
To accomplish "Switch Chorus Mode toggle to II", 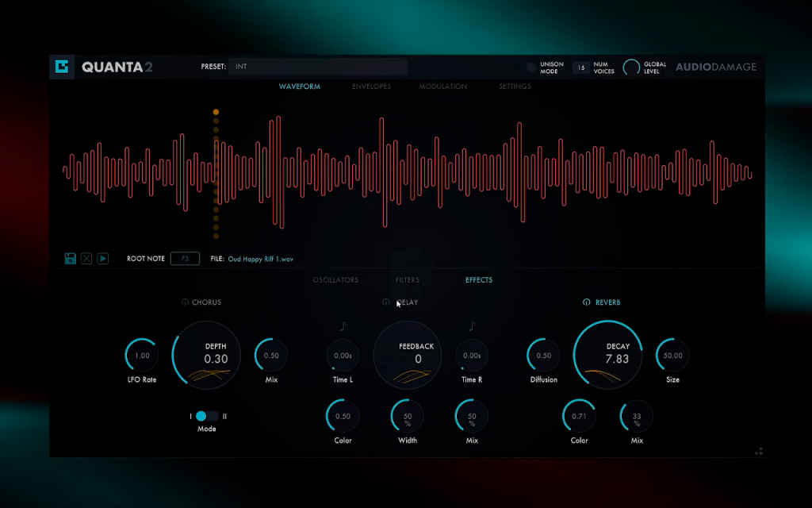I will click(207, 416).
